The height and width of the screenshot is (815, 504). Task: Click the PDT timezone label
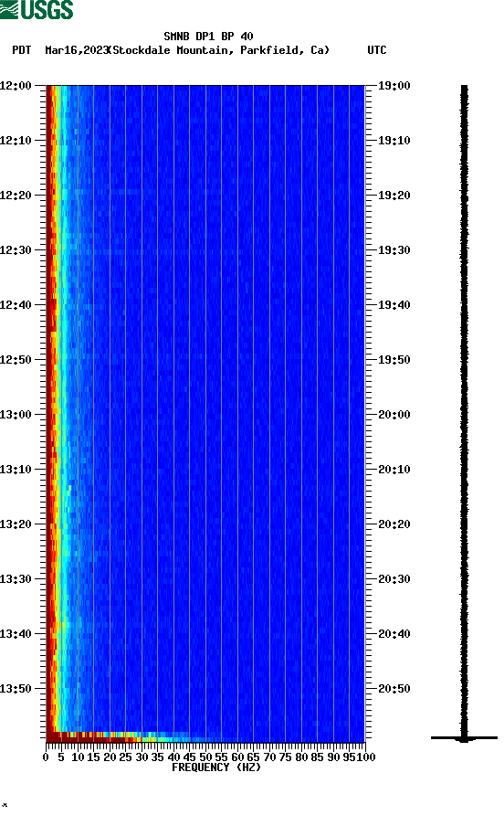tap(21, 50)
